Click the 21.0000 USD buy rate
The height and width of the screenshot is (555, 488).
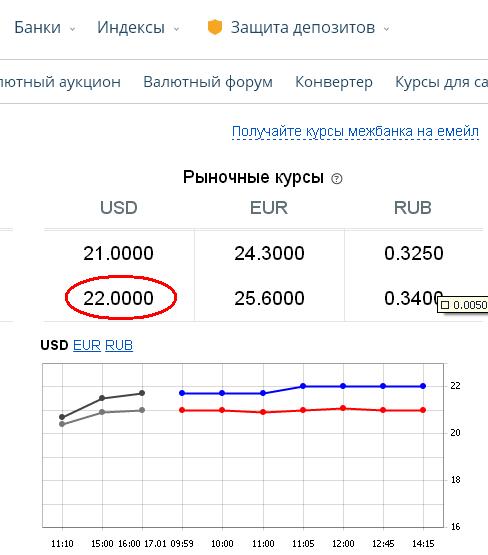click(119, 253)
